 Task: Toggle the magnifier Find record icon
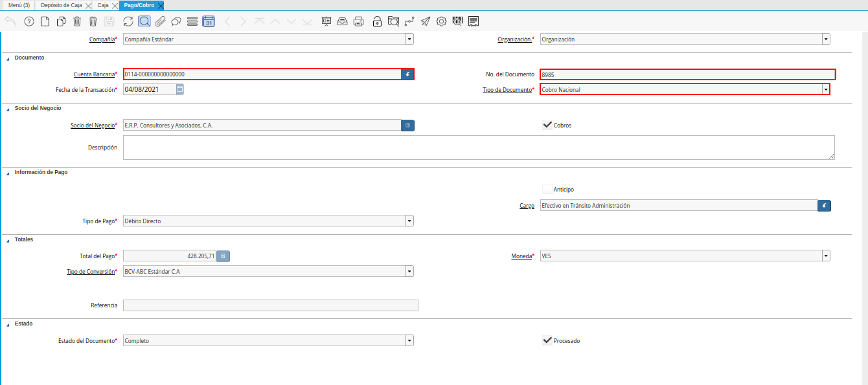coord(144,21)
